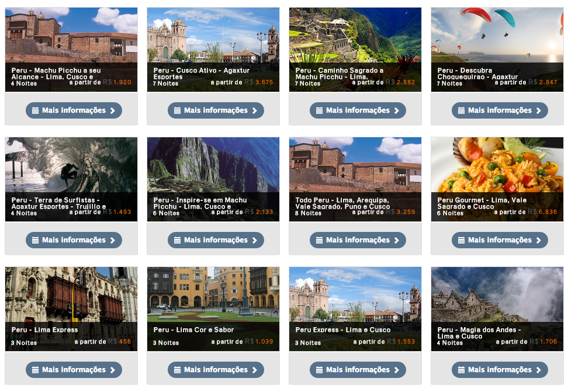
Task: Select the Peru - Lima Express title
Action: (44, 329)
